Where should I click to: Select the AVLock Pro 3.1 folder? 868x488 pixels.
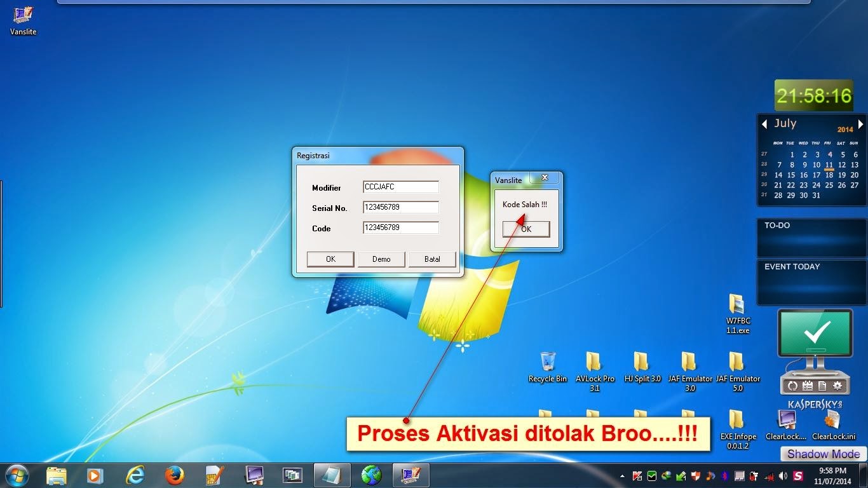[x=595, y=371]
